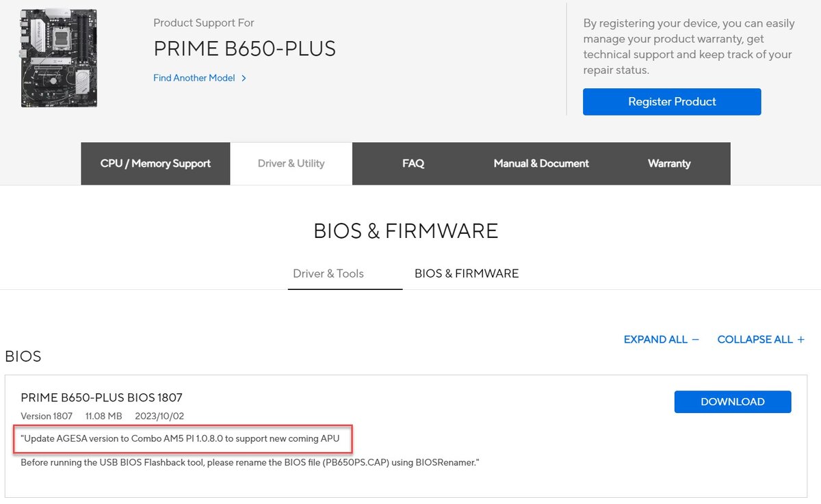This screenshot has height=504, width=821.
Task: Click the PRIME B650-PLUS product heading
Action: (244, 49)
